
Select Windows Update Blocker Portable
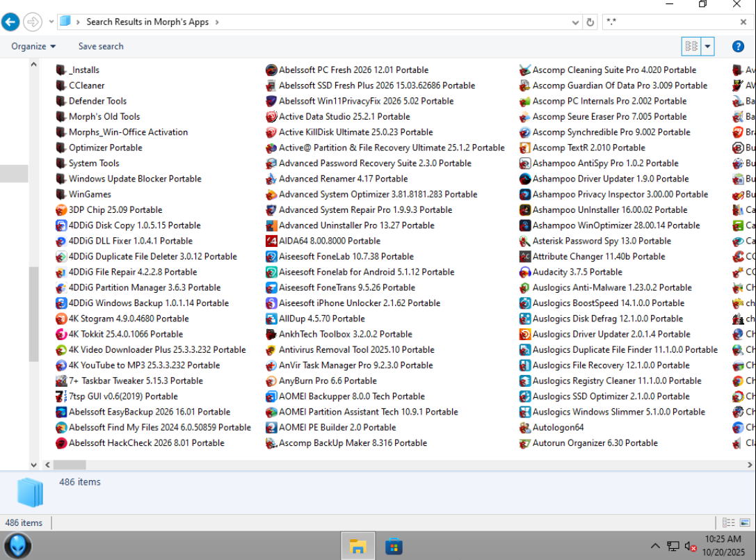click(128, 179)
